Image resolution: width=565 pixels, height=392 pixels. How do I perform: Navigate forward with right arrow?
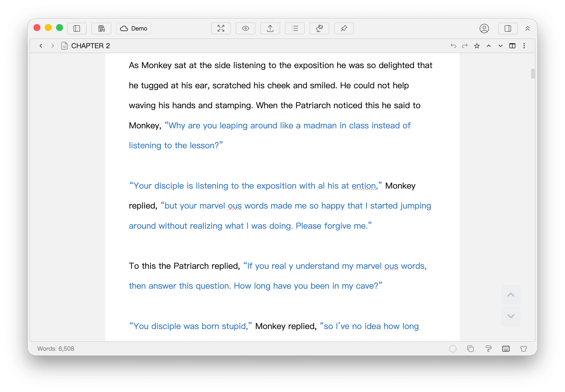click(x=52, y=46)
